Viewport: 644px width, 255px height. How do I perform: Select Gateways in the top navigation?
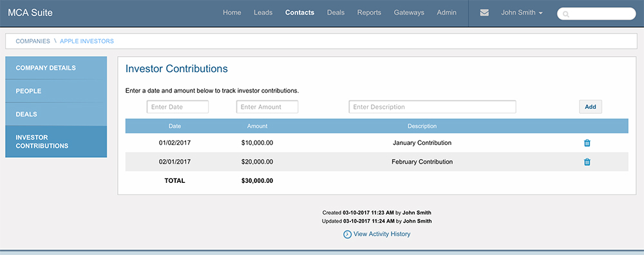point(409,13)
